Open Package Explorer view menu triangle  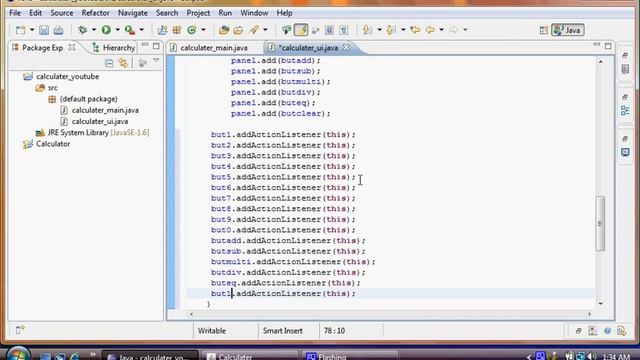[x=156, y=61]
